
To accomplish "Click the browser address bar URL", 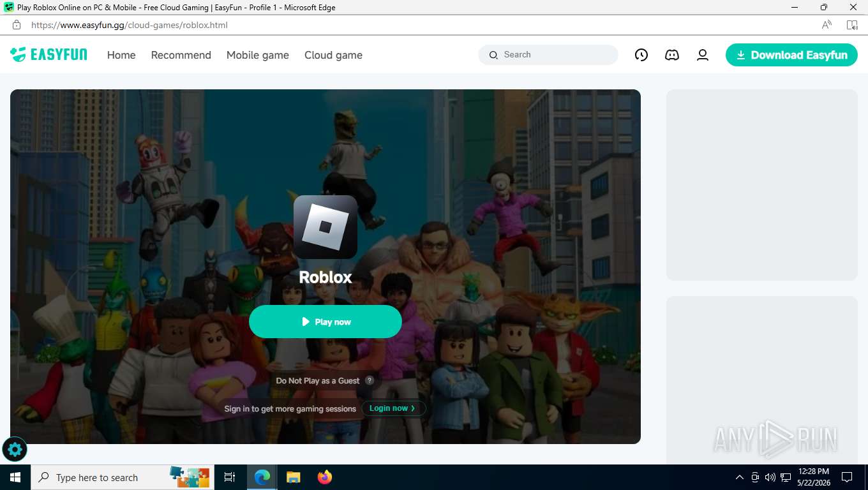I will click(x=130, y=25).
